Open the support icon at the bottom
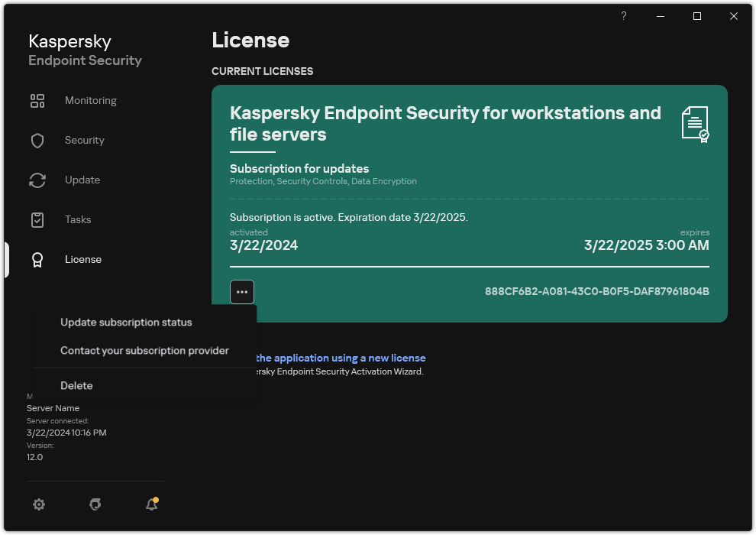Viewport: 756px width, 535px height. tap(95, 504)
